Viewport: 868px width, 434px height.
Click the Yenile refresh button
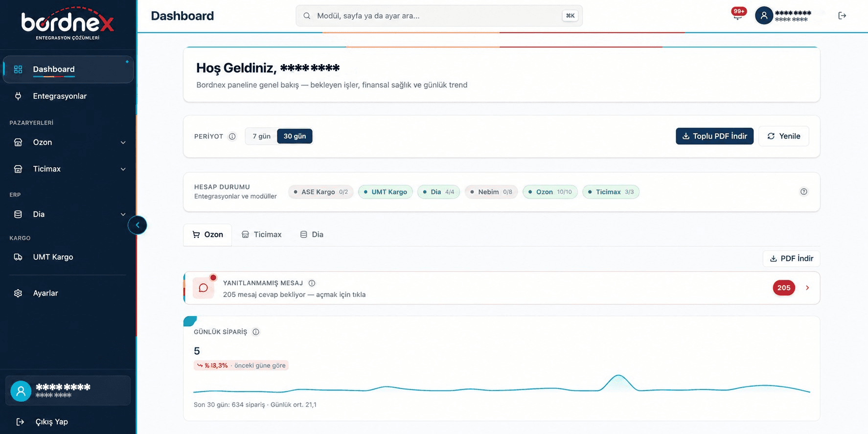pyautogui.click(x=783, y=136)
